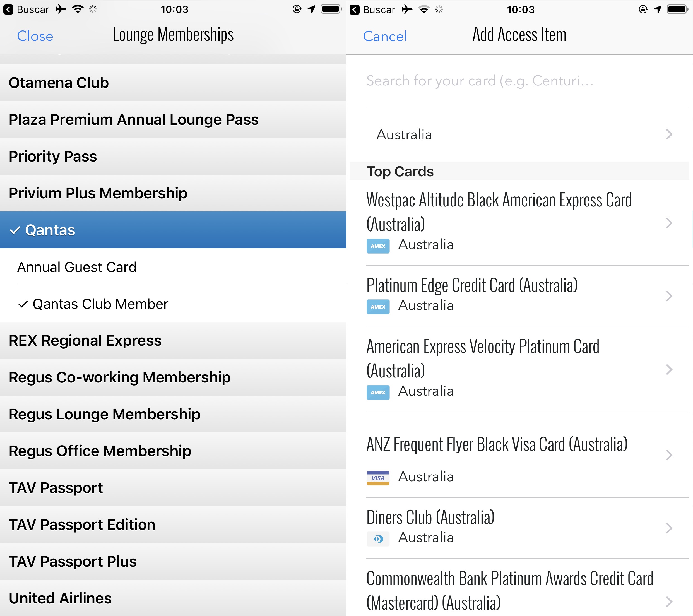Tap the VISA icon under ANZ Frequent Flyer Black
The height and width of the screenshot is (616, 693).
pos(378,478)
